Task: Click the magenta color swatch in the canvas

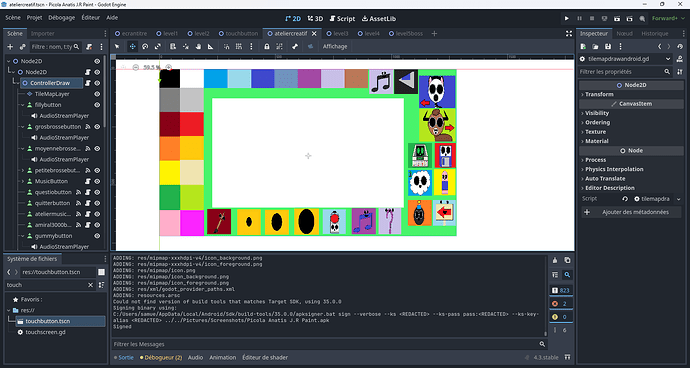Action: point(192,223)
